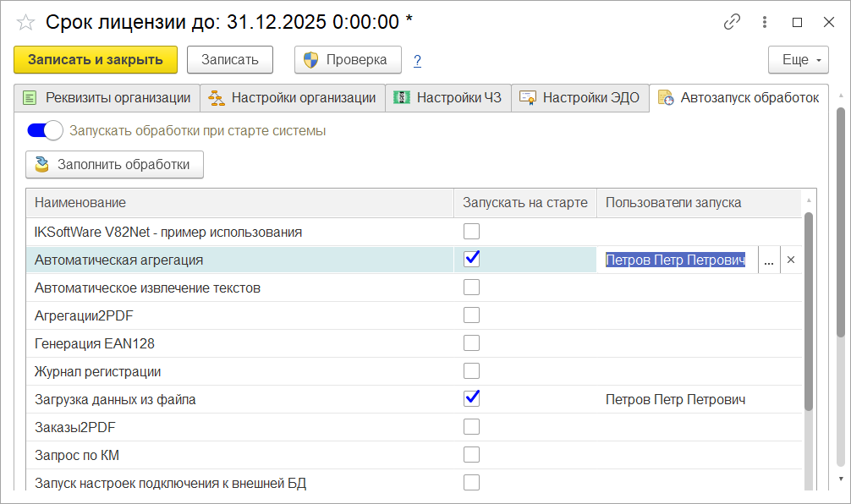Check the Генерация EAN128 startup checkbox
851x504 pixels.
click(472, 342)
